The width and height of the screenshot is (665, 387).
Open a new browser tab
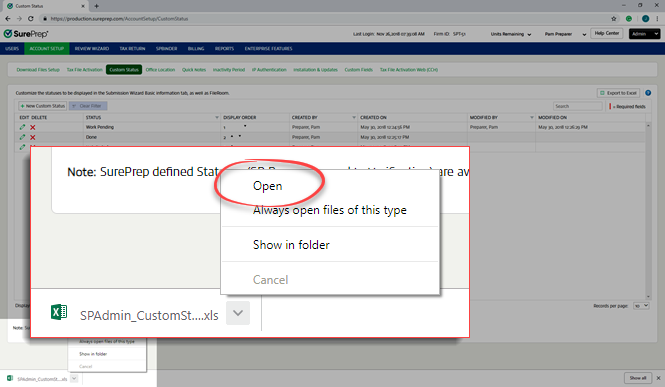97,6
